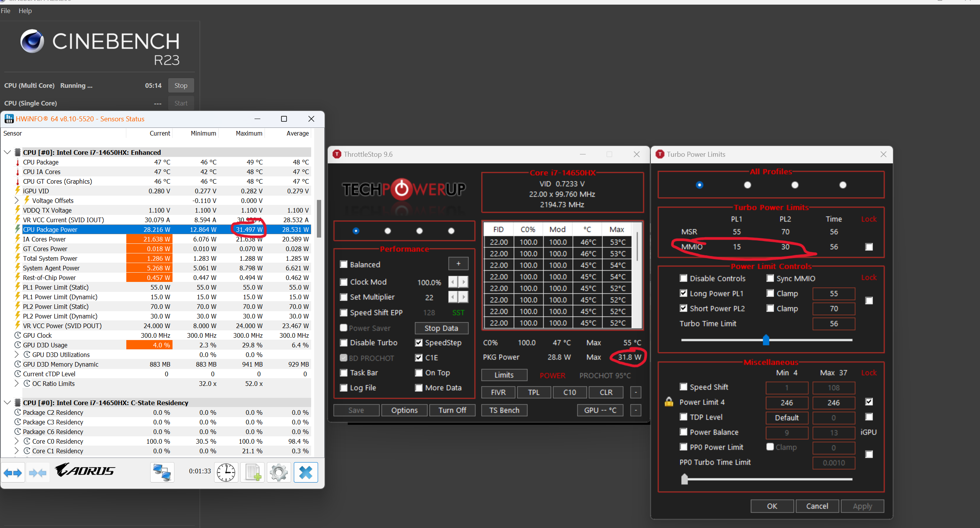Click Long Power PL1 value field 55
Image resolution: width=980 pixels, height=528 pixels.
coord(834,293)
